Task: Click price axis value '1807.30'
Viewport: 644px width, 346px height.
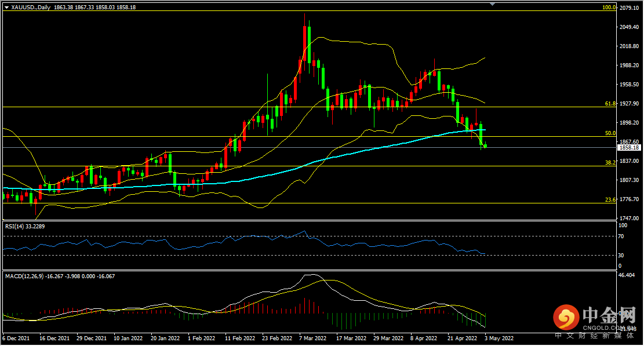Action: pyautogui.click(x=629, y=180)
